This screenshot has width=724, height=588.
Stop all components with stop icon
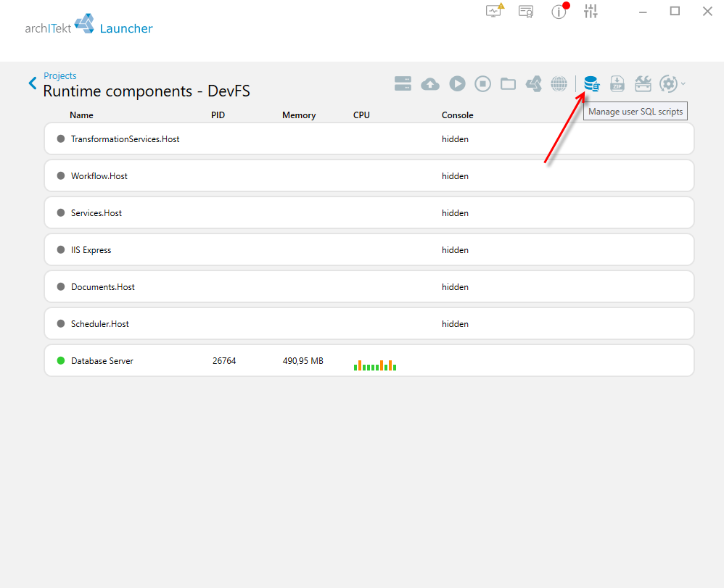coord(482,83)
